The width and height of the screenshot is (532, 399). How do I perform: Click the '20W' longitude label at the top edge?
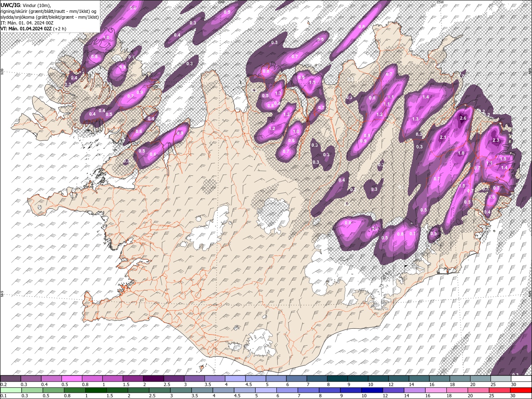tap(221, 2)
